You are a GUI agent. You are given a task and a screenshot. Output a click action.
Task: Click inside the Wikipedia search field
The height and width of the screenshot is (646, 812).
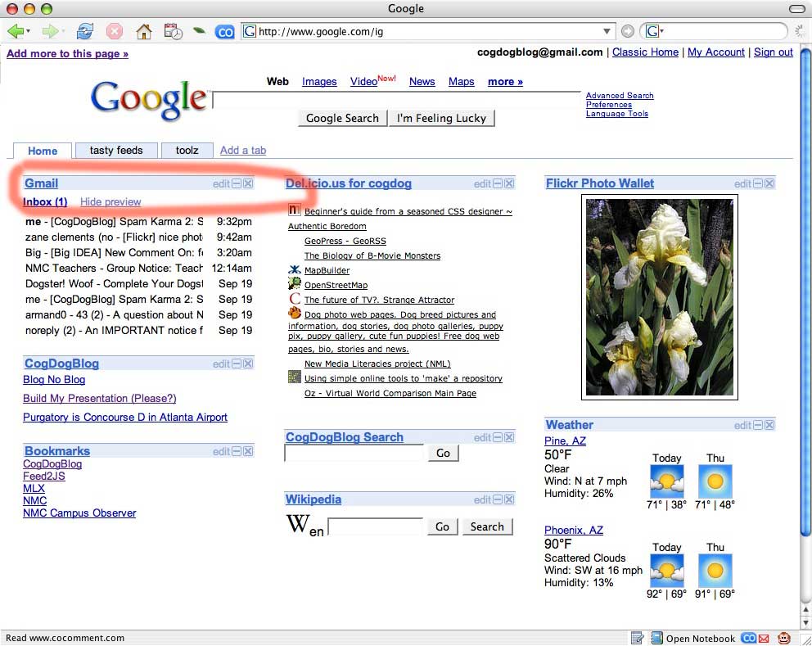(x=375, y=526)
